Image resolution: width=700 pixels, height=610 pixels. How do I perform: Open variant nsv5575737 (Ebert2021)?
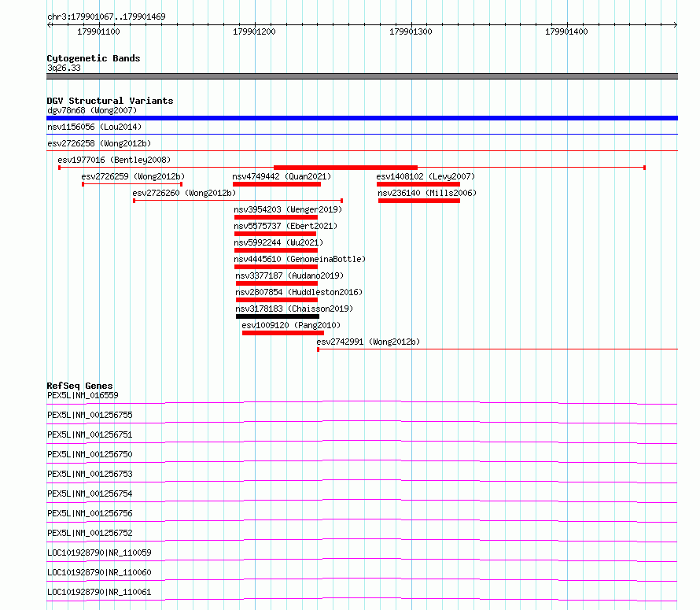pyautogui.click(x=286, y=226)
